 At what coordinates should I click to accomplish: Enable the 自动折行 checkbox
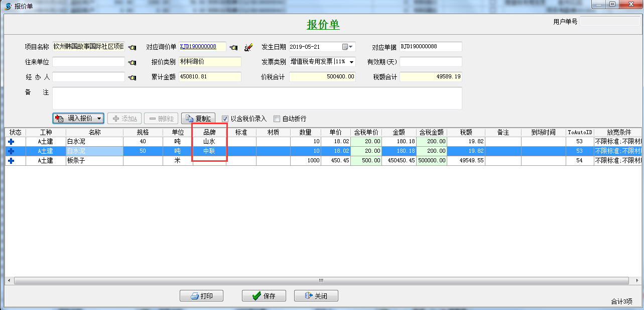pos(277,119)
